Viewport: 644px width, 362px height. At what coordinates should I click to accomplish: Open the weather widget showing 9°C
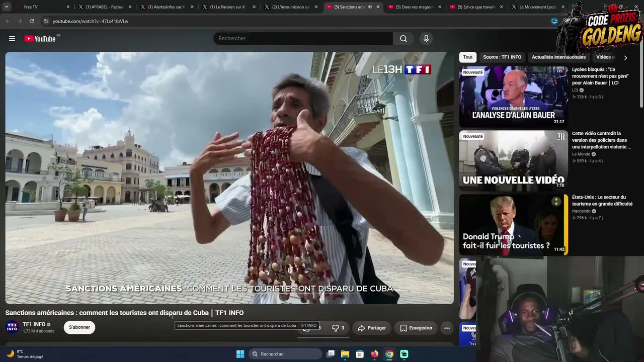tap(25, 354)
